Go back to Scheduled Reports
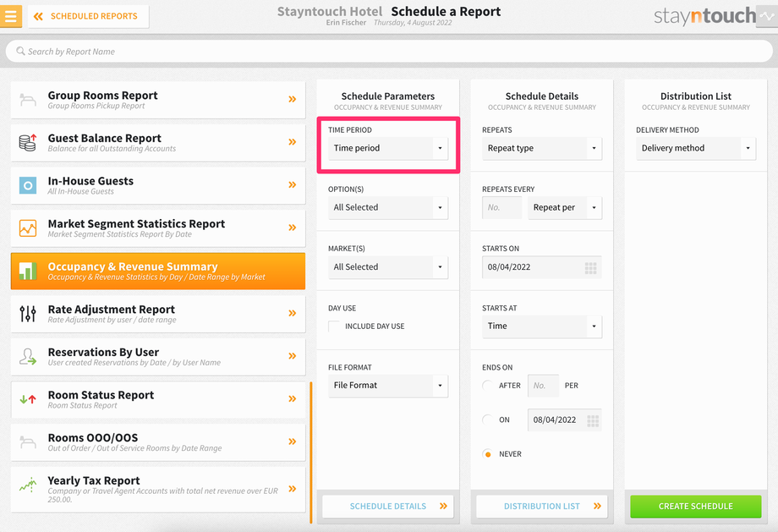 pyautogui.click(x=88, y=16)
